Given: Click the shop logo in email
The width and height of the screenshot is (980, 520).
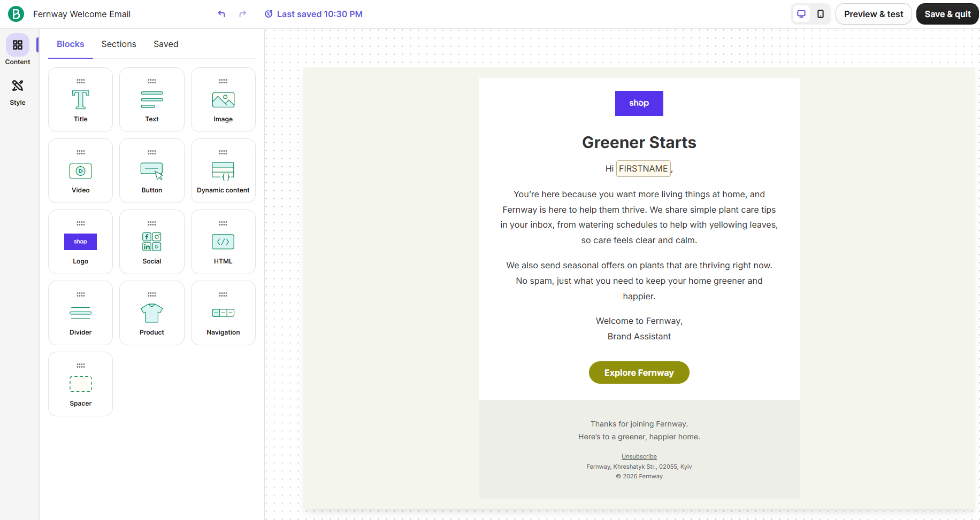Looking at the screenshot, I should 639,103.
